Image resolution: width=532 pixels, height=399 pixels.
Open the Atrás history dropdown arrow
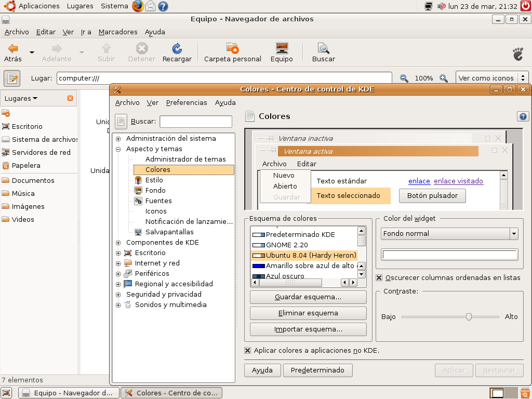[32, 52]
